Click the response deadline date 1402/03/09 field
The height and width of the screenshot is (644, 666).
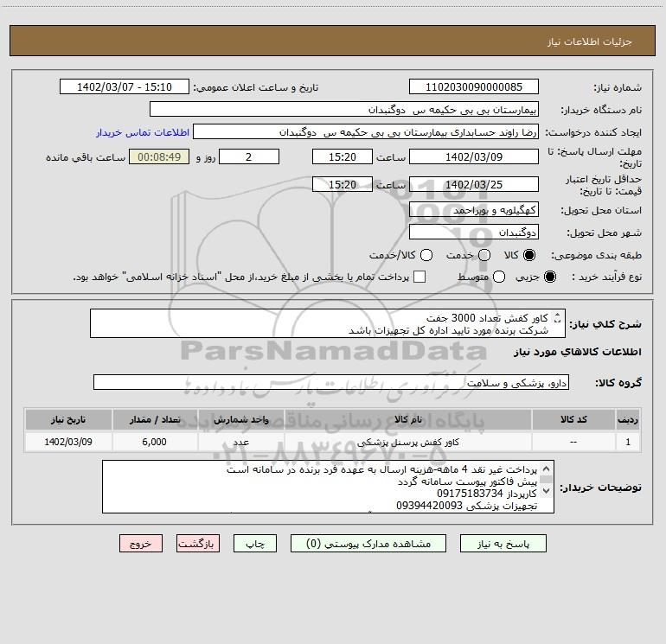tap(474, 156)
